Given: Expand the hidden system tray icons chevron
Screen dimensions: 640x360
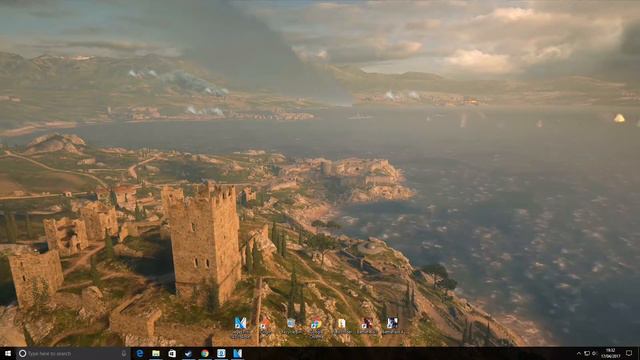Looking at the screenshot, I should point(578,353).
